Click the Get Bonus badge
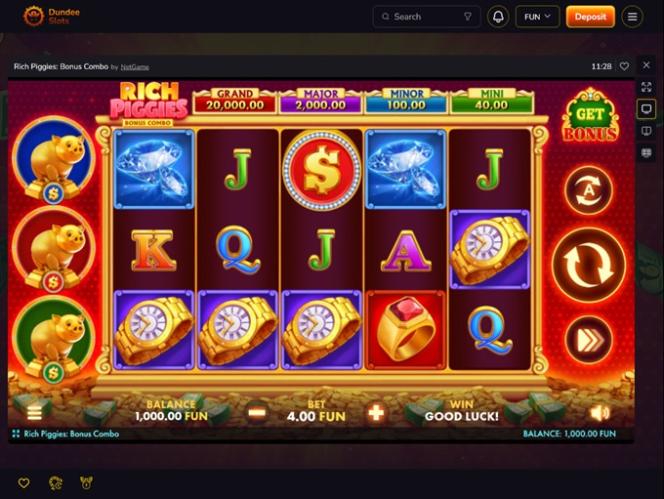The height and width of the screenshot is (499, 664). (x=590, y=115)
